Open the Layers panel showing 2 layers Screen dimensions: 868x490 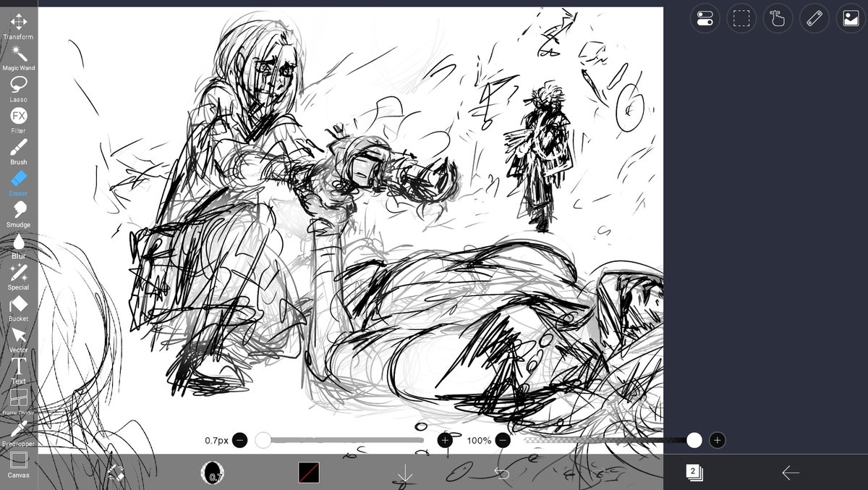coord(692,474)
